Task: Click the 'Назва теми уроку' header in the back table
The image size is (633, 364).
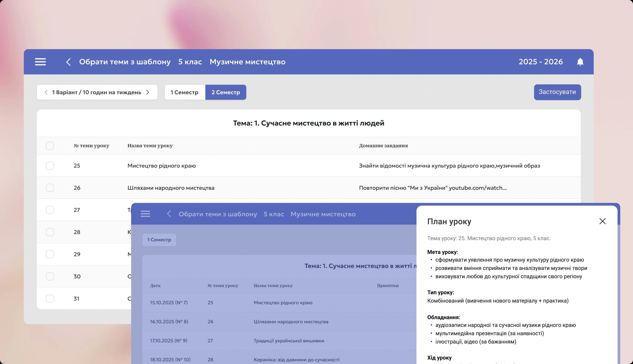Action: point(150,145)
